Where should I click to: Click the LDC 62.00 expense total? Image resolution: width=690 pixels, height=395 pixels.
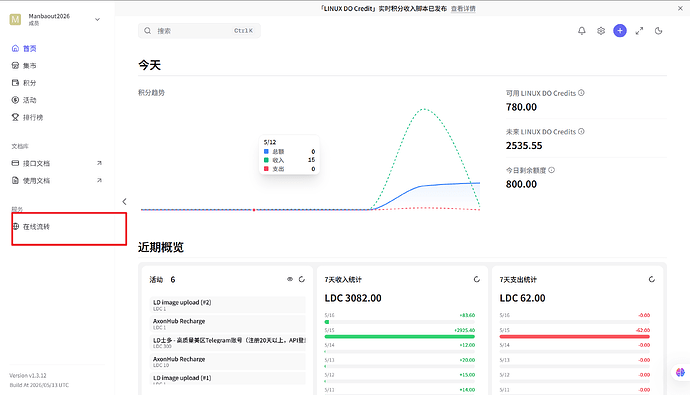522,298
